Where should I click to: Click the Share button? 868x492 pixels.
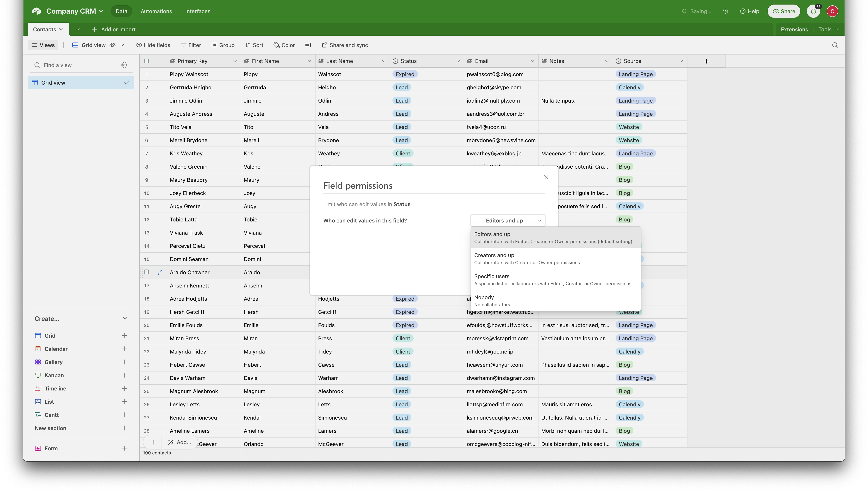[784, 11]
